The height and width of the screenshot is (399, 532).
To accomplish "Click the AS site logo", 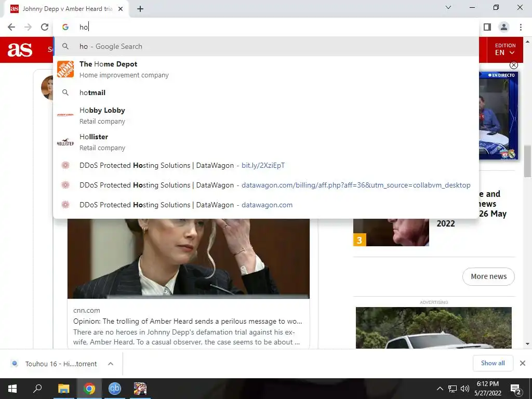I will point(20,50).
